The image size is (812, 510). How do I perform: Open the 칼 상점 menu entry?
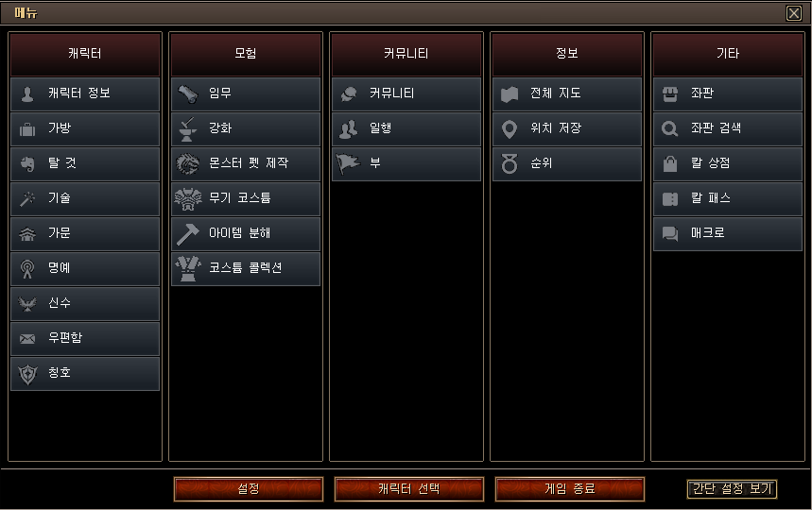[x=728, y=164]
